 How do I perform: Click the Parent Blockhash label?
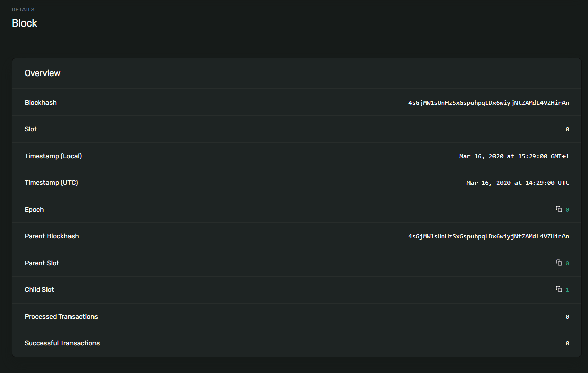(52, 236)
